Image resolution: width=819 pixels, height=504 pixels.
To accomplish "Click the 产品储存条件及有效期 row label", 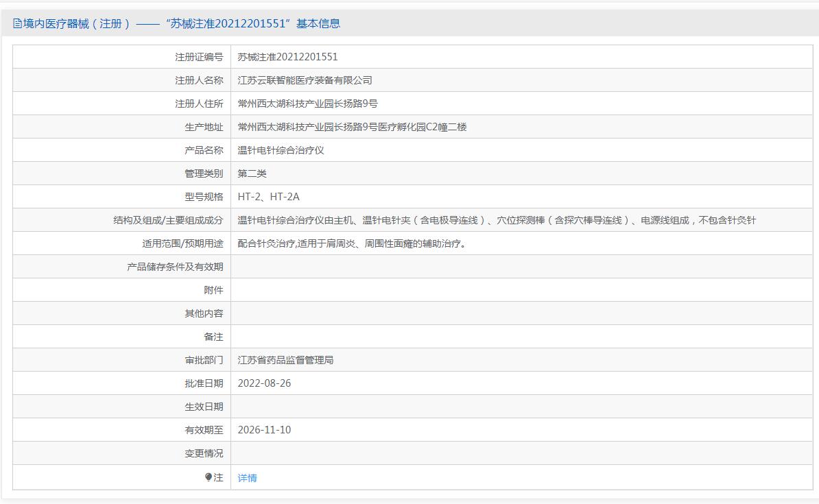I will [175, 267].
